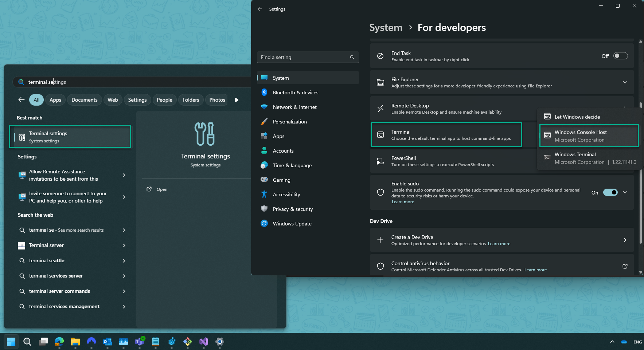The image size is (644, 350).
Task: Turn off the Enable sudo toggle
Action: [x=610, y=192]
